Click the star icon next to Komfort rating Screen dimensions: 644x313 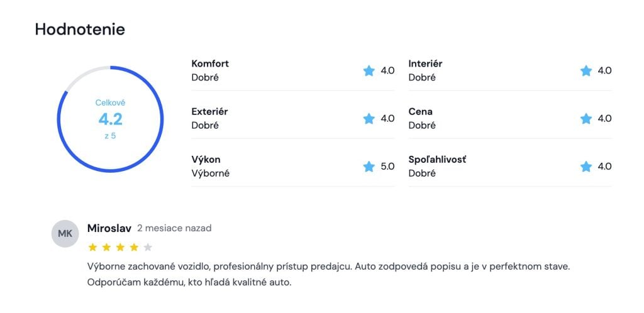click(369, 71)
